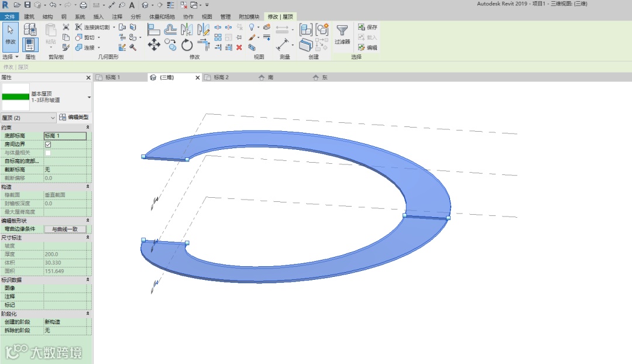
Task: Collapse the 阶段化 section
Action: tap(88, 314)
